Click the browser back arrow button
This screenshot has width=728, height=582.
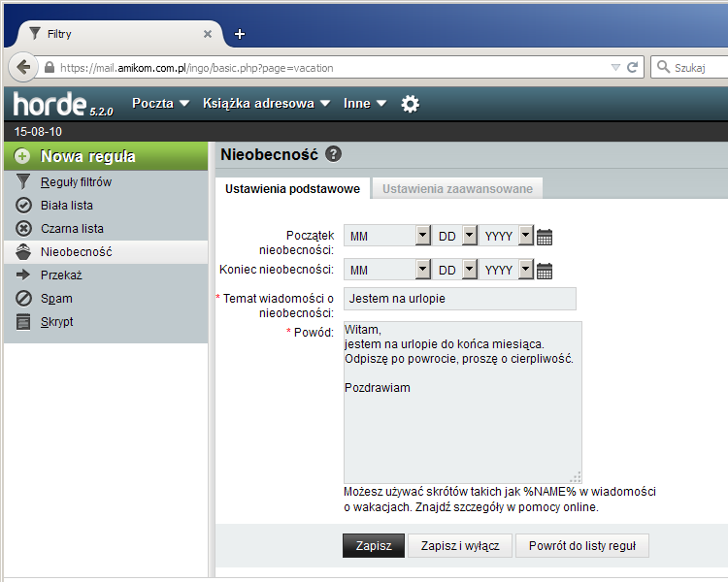[21, 67]
